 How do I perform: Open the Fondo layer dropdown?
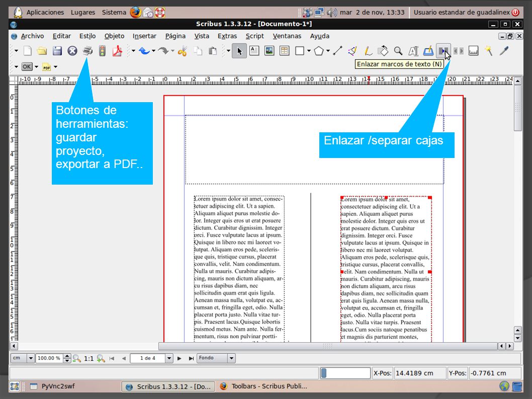click(x=216, y=358)
